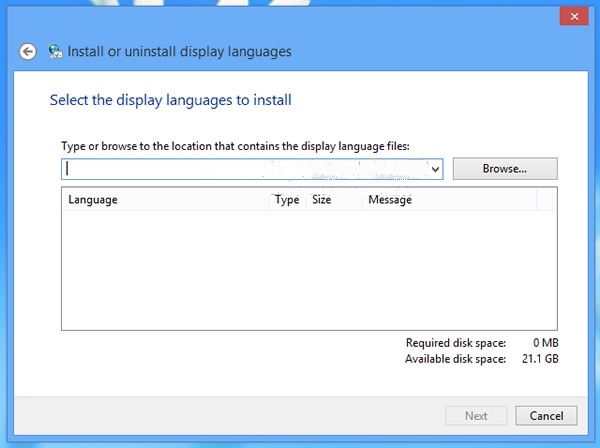Click the Required disk space label
Screen dimensions: 600x448
(455, 343)
